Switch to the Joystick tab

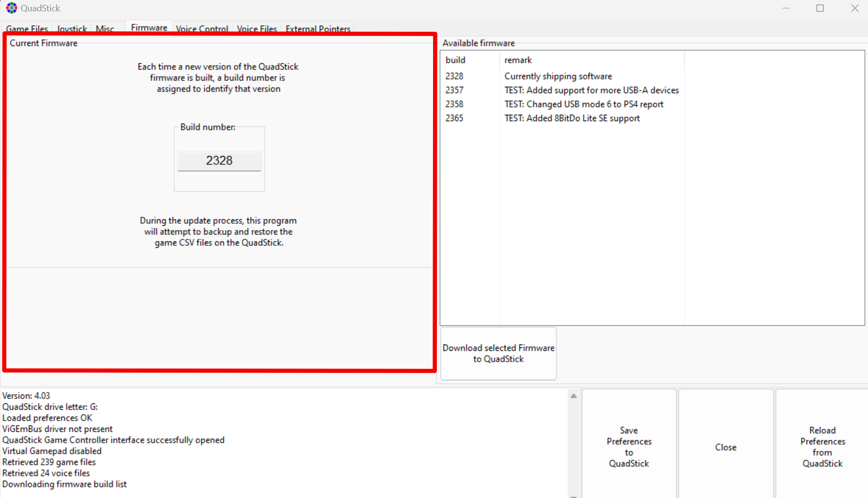click(72, 28)
